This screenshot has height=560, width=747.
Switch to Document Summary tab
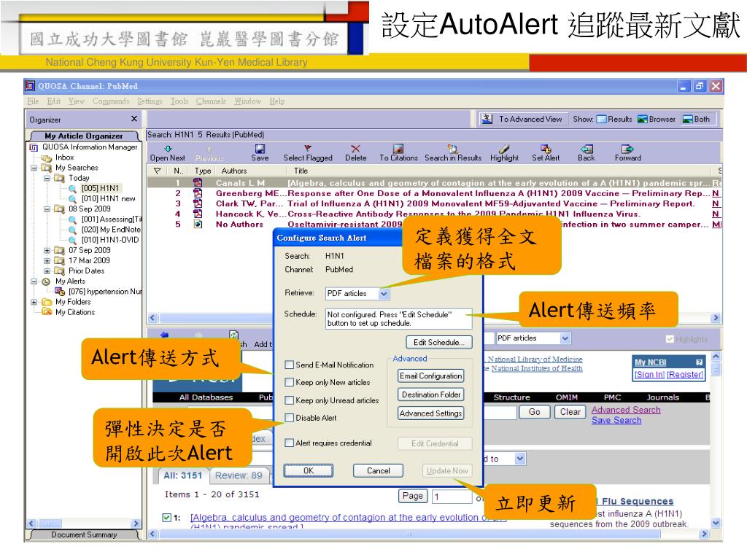click(84, 534)
